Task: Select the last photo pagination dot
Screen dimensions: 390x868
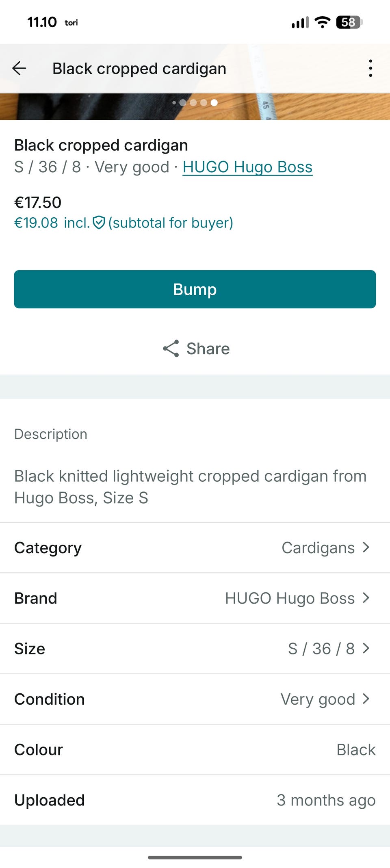Action: point(214,103)
